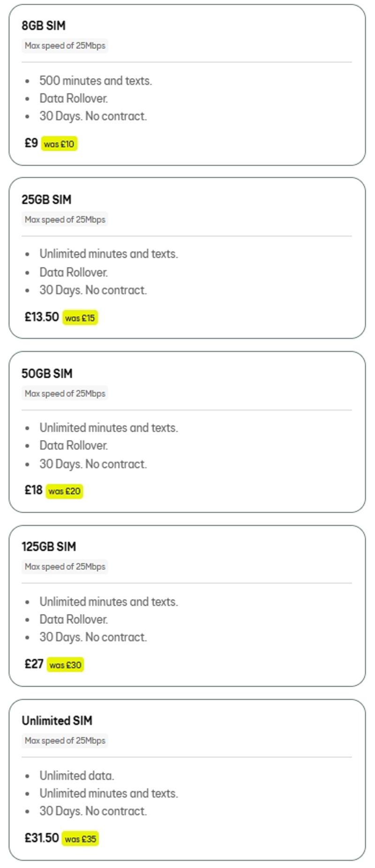Click the £27 price on 125GB SIM
Screen dimensions: 375x868
pos(34,664)
